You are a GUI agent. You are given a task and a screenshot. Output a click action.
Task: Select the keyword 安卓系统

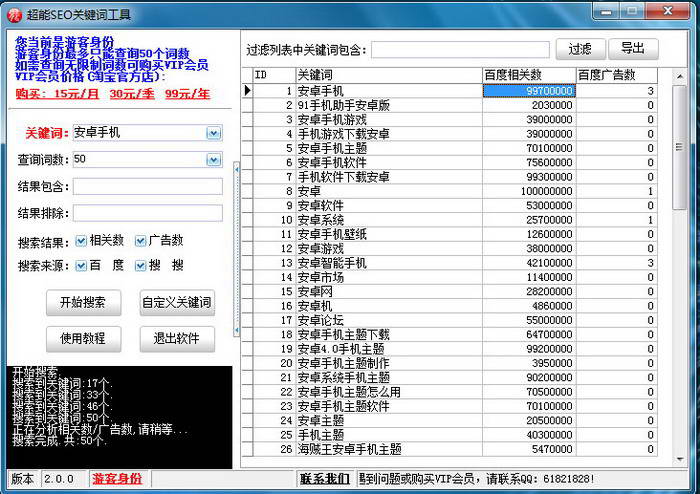pyautogui.click(x=321, y=220)
